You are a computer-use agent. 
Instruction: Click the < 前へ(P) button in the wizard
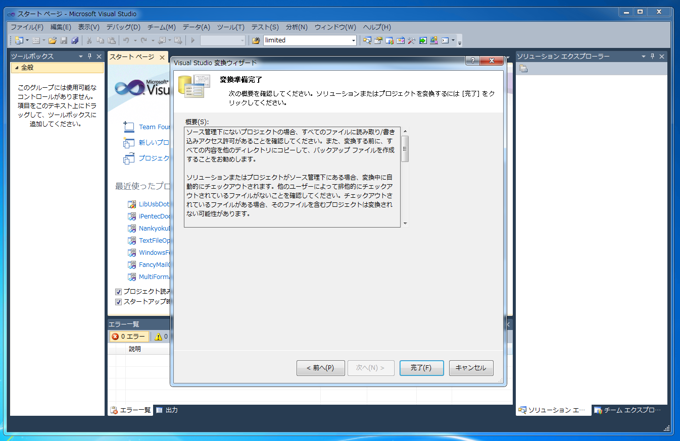320,368
